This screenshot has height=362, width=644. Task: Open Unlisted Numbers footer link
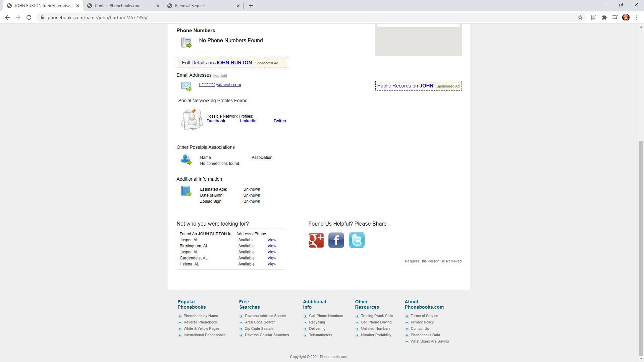point(376,328)
